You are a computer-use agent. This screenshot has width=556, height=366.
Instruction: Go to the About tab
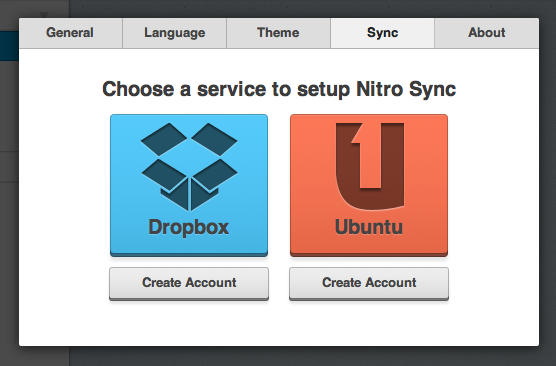pos(486,33)
